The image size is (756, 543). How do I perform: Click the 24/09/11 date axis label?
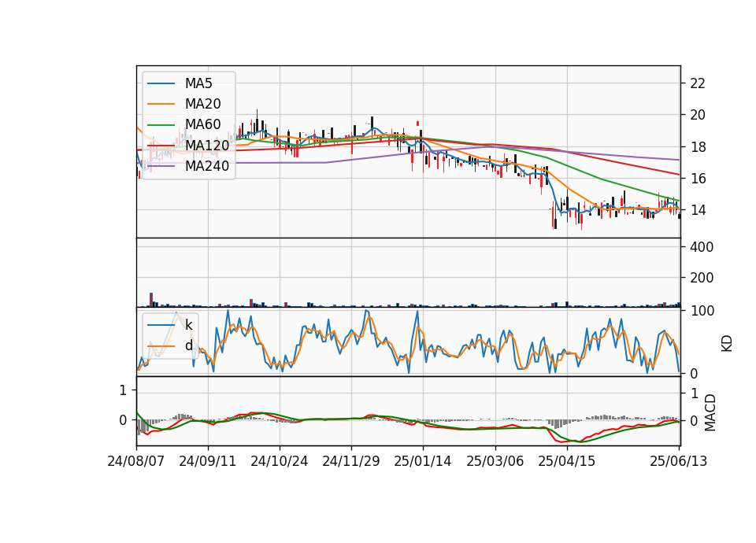208,461
